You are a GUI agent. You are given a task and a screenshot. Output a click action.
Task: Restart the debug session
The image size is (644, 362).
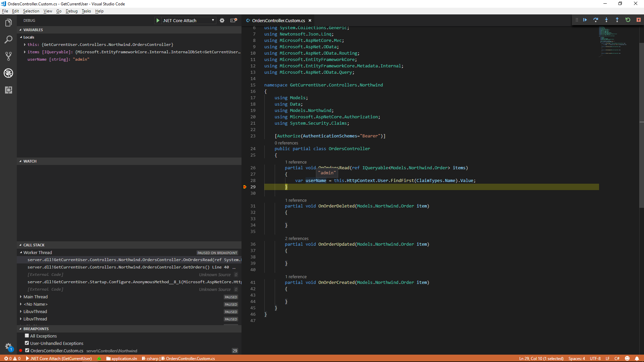[x=628, y=20]
